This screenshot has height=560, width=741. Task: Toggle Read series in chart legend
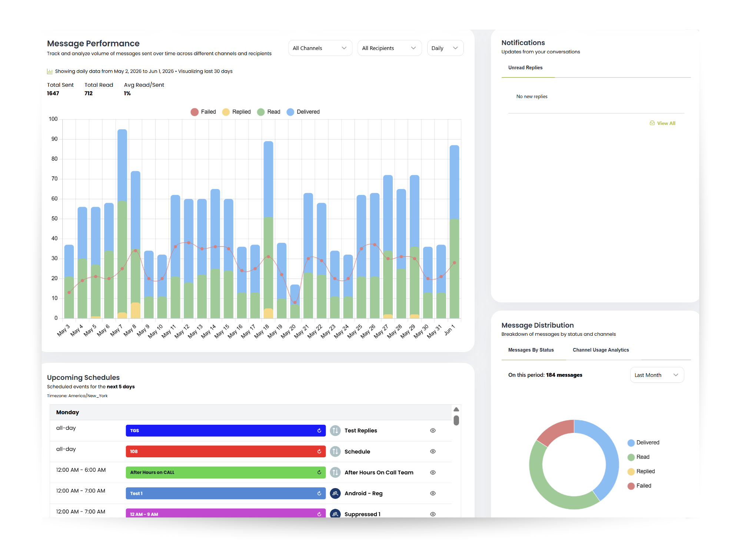(269, 112)
